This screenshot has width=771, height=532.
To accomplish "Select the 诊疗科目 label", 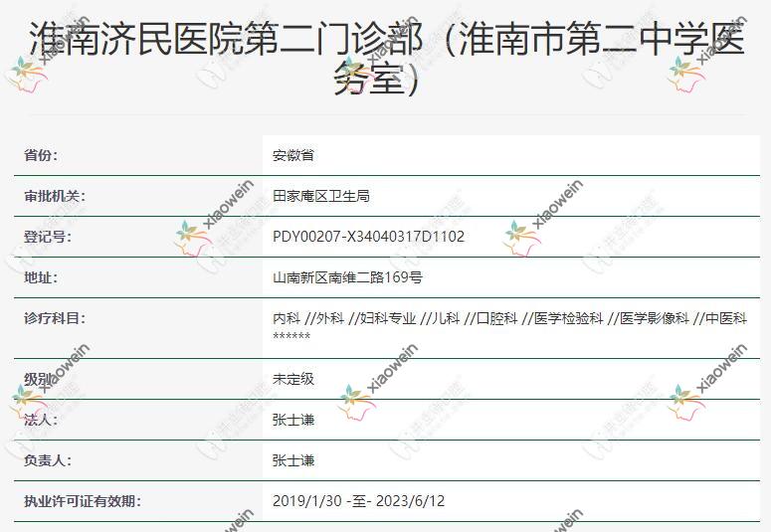I will pos(55,318).
